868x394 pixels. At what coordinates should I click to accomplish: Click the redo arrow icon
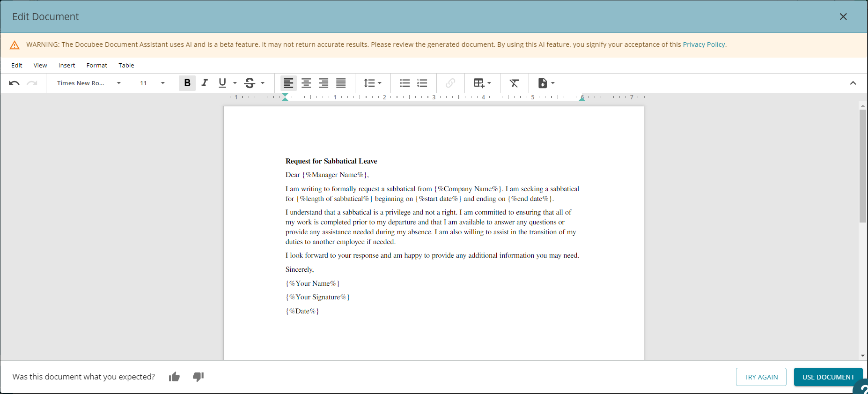coord(32,83)
